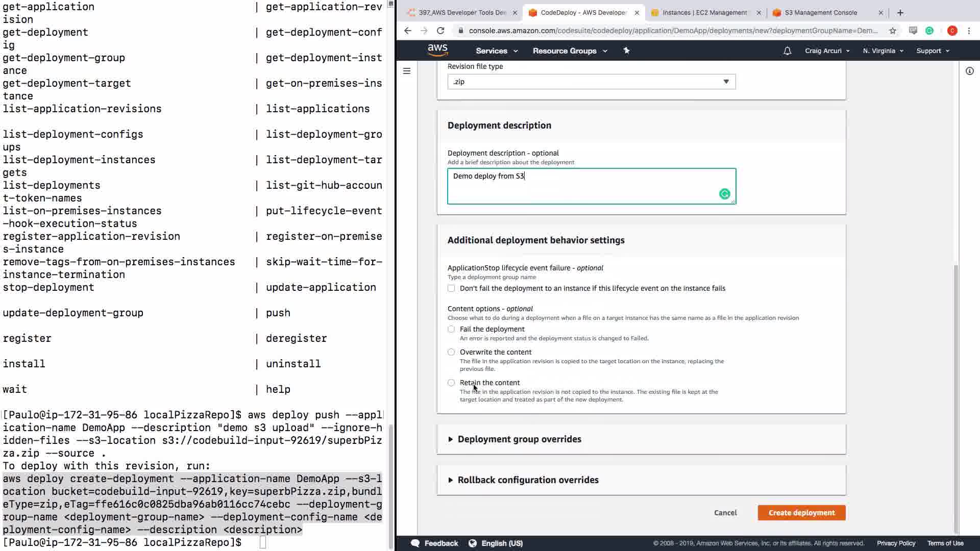Reload the page with browser refresh icon
Viewport: 980px width, 551px height.
coord(440,31)
